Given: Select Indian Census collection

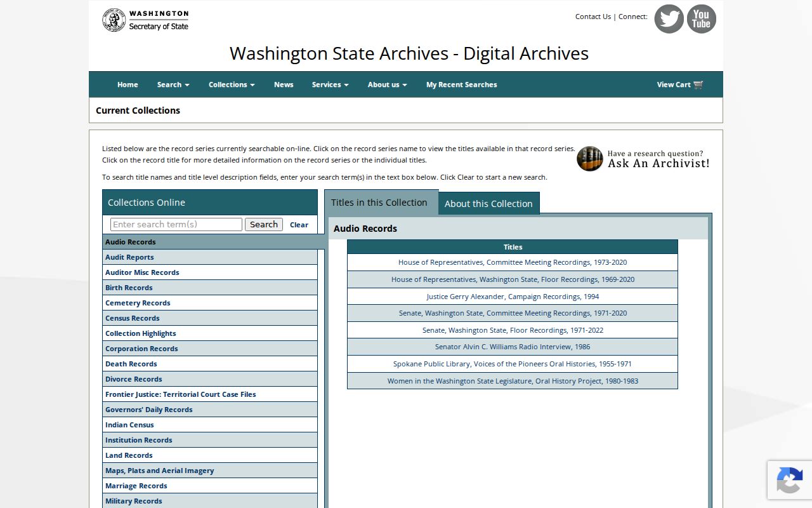Looking at the screenshot, I should [210, 425].
